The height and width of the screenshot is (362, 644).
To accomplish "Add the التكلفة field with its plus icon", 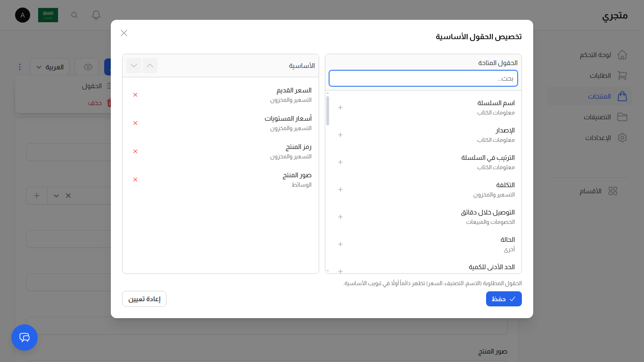I will 340,189.
